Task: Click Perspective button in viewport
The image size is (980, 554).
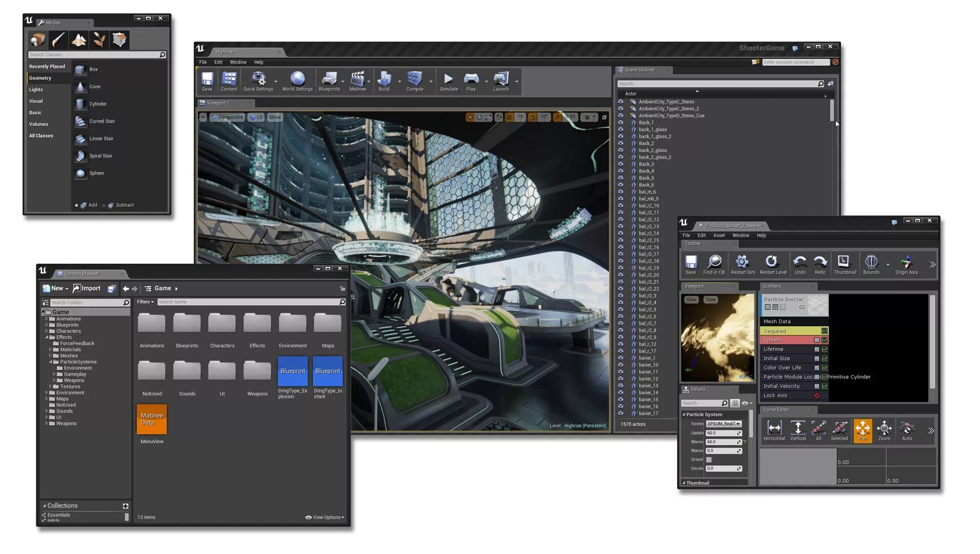Action: pos(227,117)
